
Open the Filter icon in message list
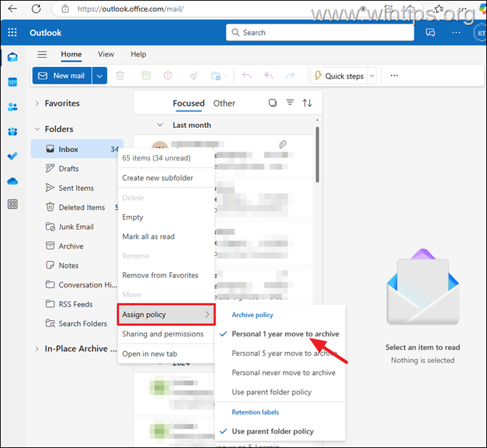coord(290,102)
